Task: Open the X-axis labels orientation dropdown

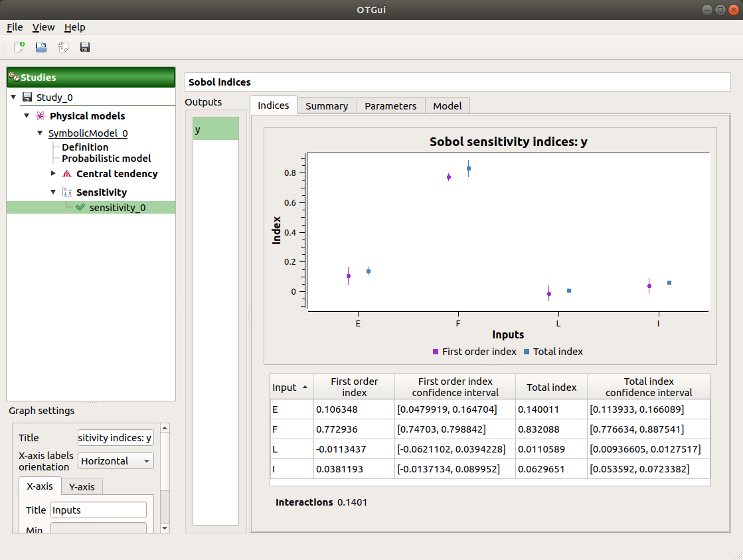Action: (x=115, y=460)
